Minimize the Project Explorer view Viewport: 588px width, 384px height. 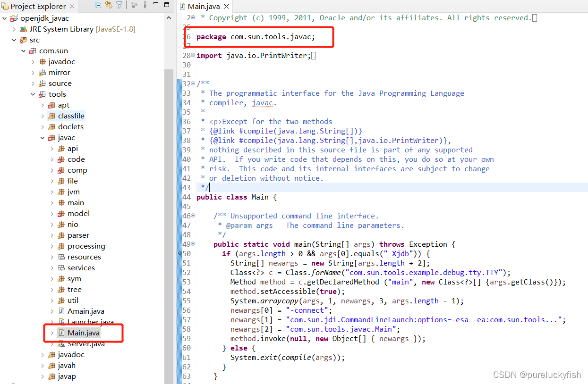156,5
